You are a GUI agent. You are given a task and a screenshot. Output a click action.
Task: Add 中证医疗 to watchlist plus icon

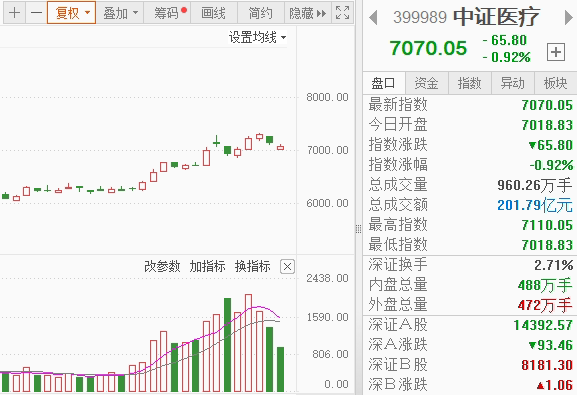pos(556,52)
